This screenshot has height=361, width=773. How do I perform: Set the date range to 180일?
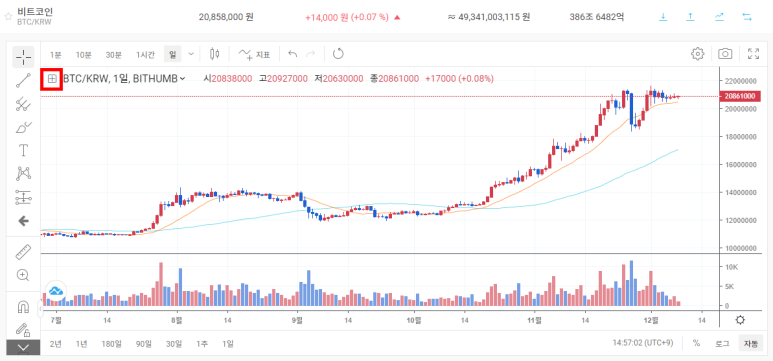pyautogui.click(x=111, y=344)
